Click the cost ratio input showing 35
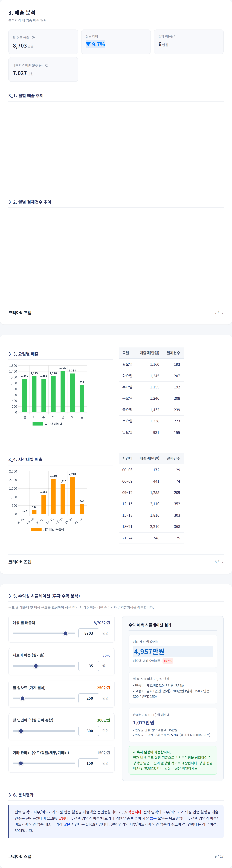Image resolution: width=232 pixels, height=868 pixels. pos(89,666)
